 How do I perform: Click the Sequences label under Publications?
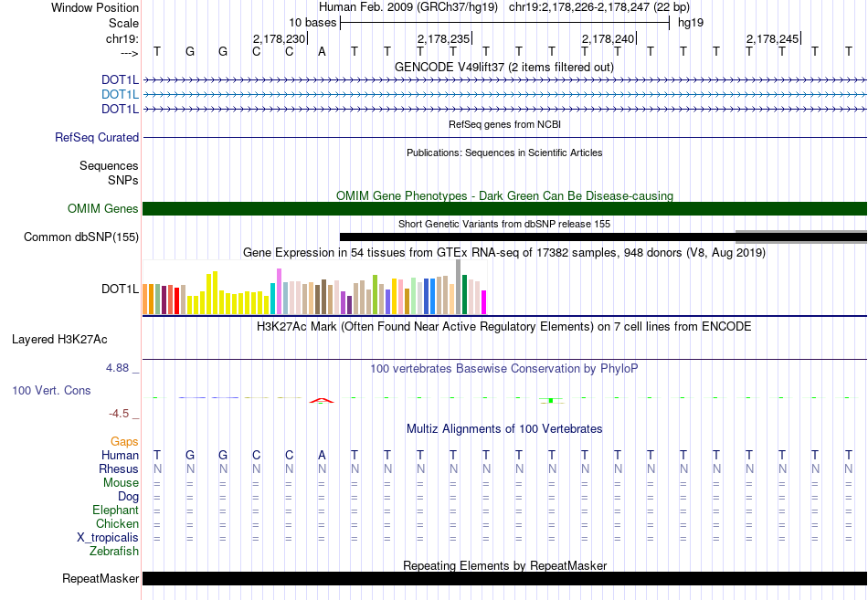(x=109, y=165)
